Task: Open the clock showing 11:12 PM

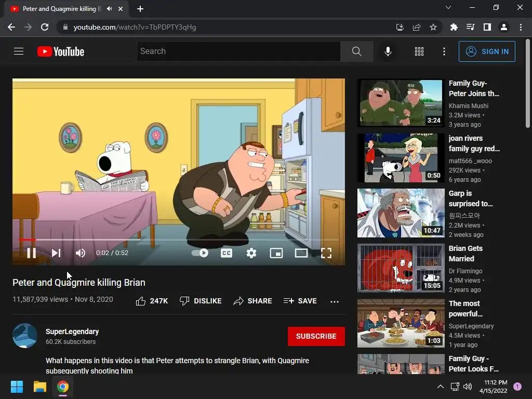Action: pos(494,387)
